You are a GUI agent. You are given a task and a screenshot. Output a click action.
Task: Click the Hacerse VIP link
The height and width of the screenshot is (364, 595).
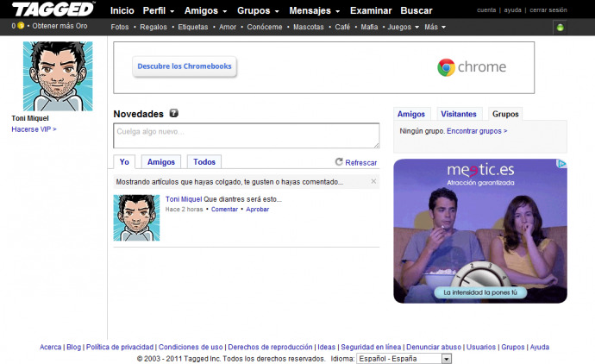click(x=34, y=129)
